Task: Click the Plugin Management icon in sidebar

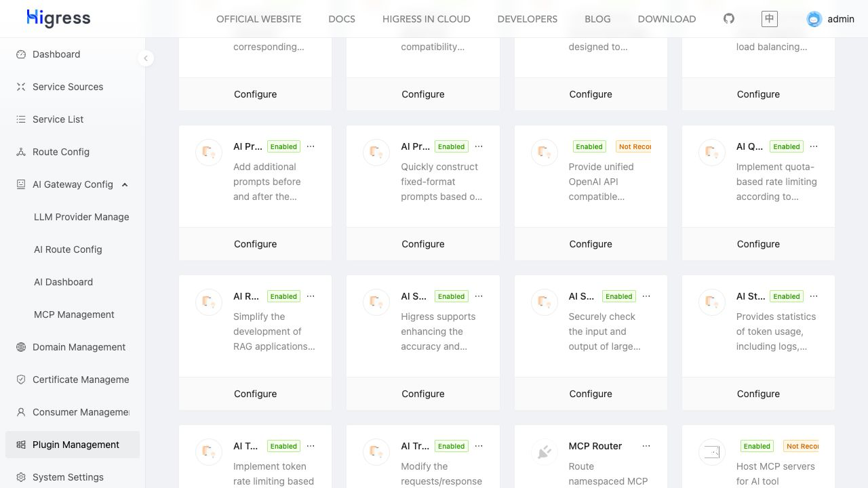Action: [21, 445]
